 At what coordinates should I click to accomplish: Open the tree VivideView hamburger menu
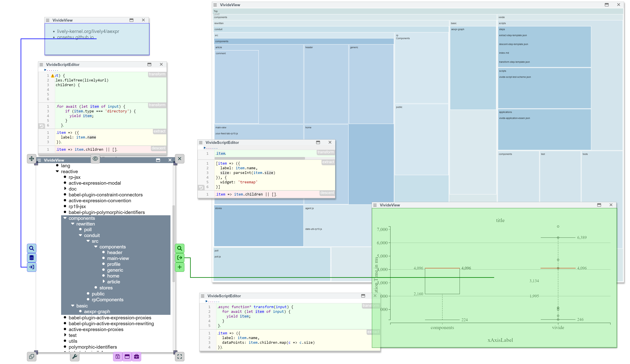pos(39,160)
